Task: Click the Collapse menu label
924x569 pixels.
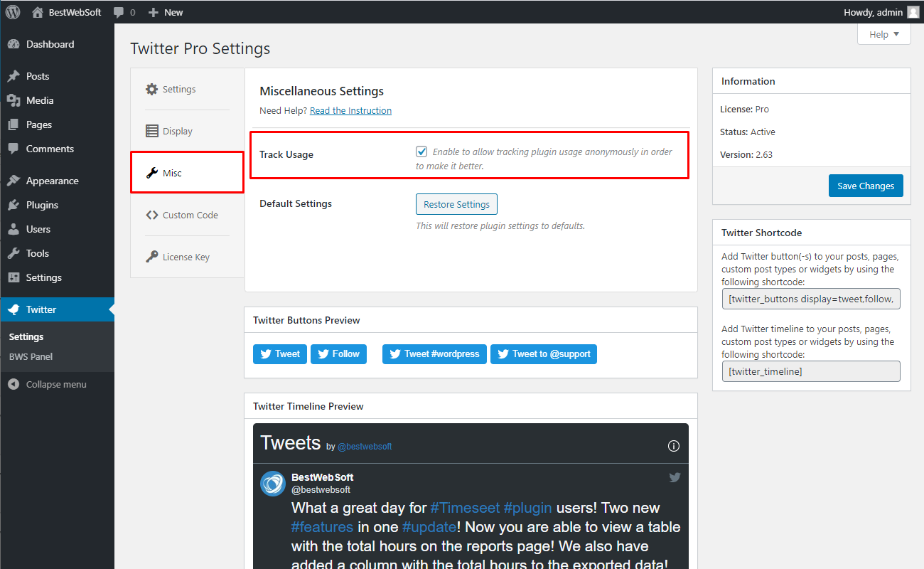Action: (x=56, y=385)
